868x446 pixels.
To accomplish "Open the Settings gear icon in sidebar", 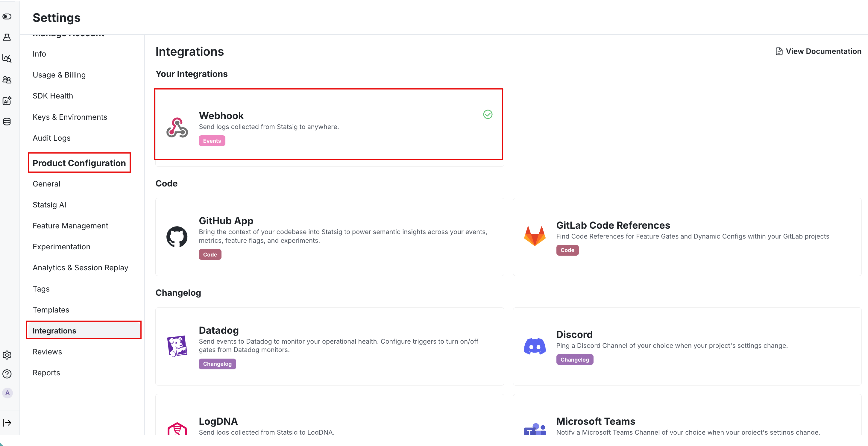I will (x=7, y=355).
